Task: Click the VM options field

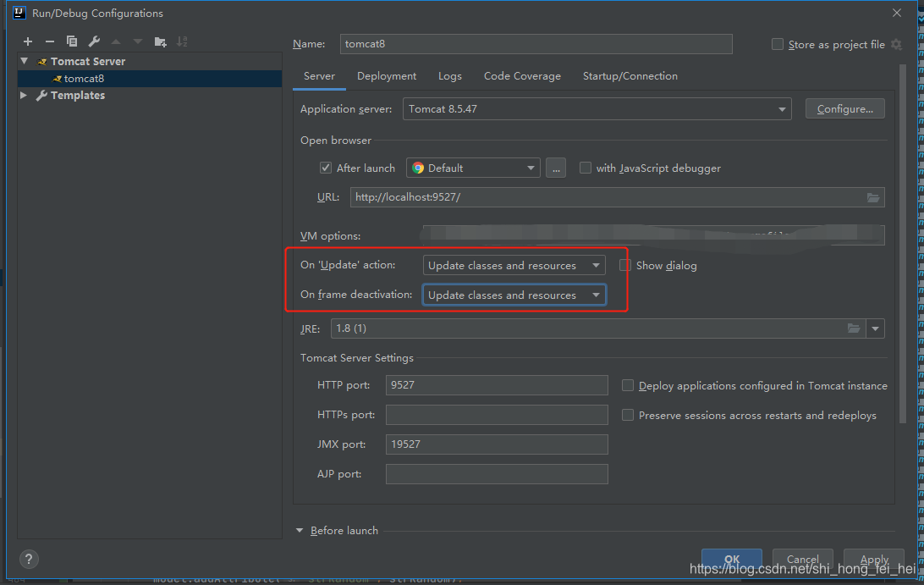Action: pos(653,235)
